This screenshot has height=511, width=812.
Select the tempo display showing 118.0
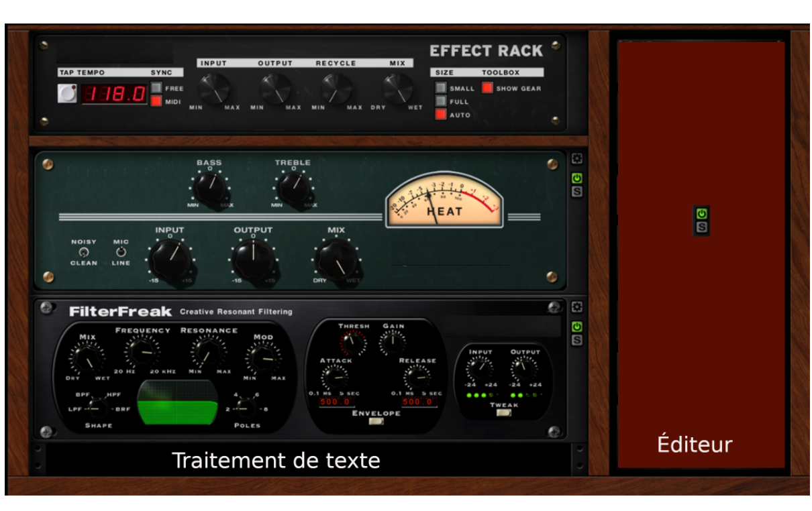pos(114,94)
